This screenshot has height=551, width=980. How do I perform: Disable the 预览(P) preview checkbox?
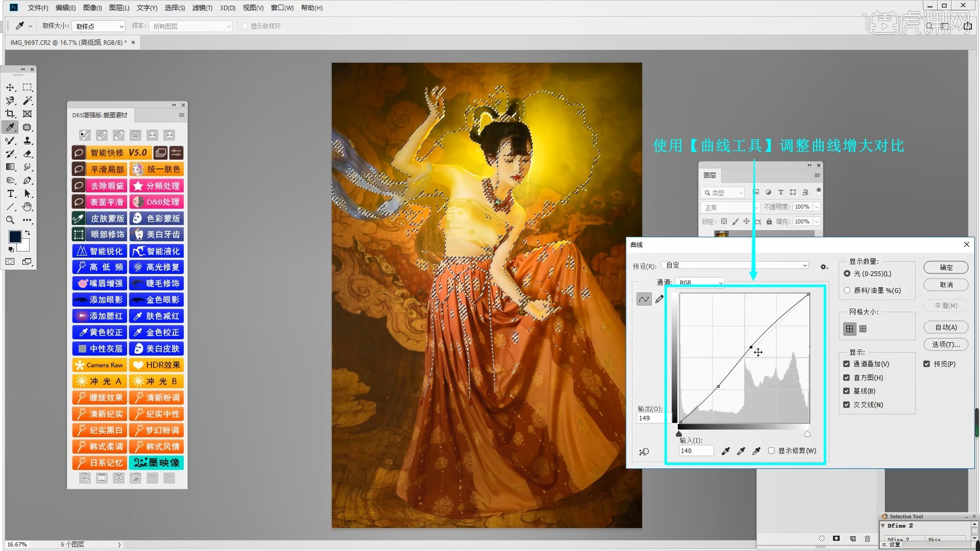[x=926, y=364]
